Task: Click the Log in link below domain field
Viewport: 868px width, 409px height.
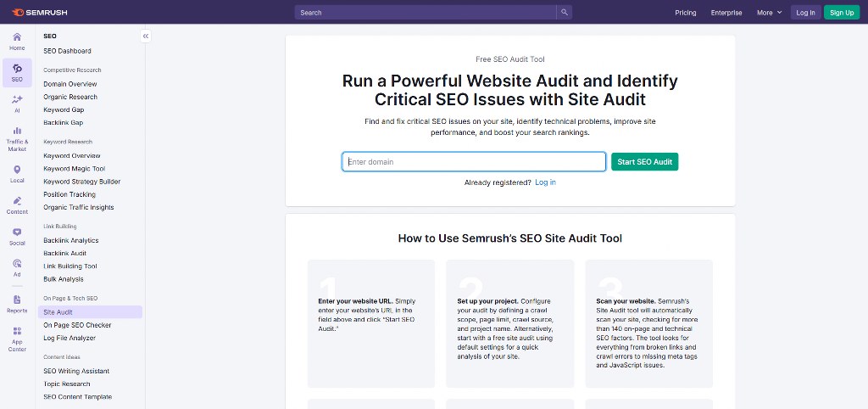Action: pyautogui.click(x=545, y=182)
